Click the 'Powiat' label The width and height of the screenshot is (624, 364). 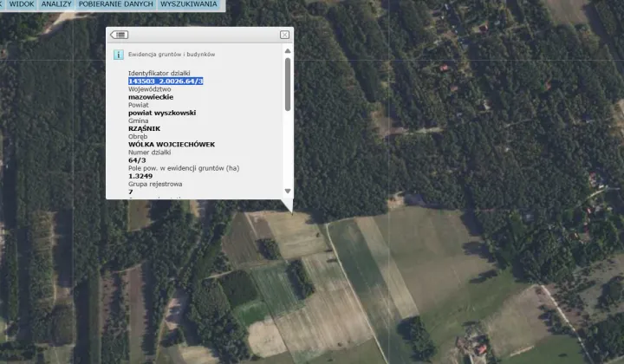(x=138, y=105)
